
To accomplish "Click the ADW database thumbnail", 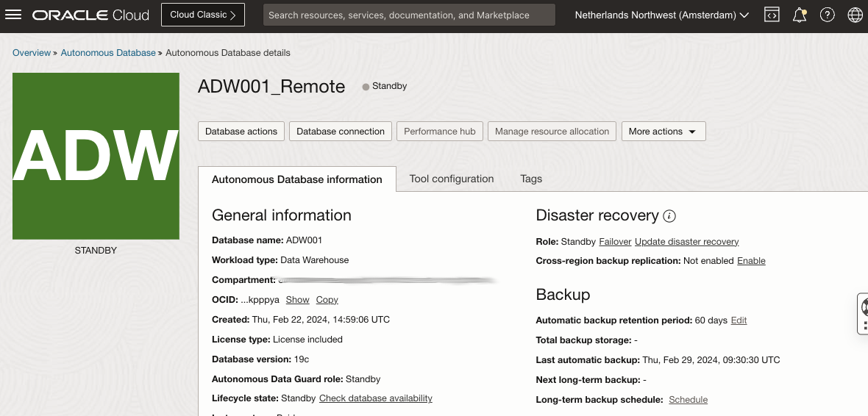I will pyautogui.click(x=96, y=156).
